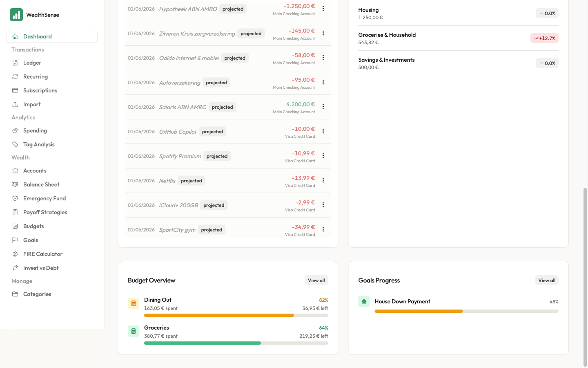Click the Groceries & Household +12.7% badge
Viewport: 588px width, 368px height.
(x=544, y=38)
